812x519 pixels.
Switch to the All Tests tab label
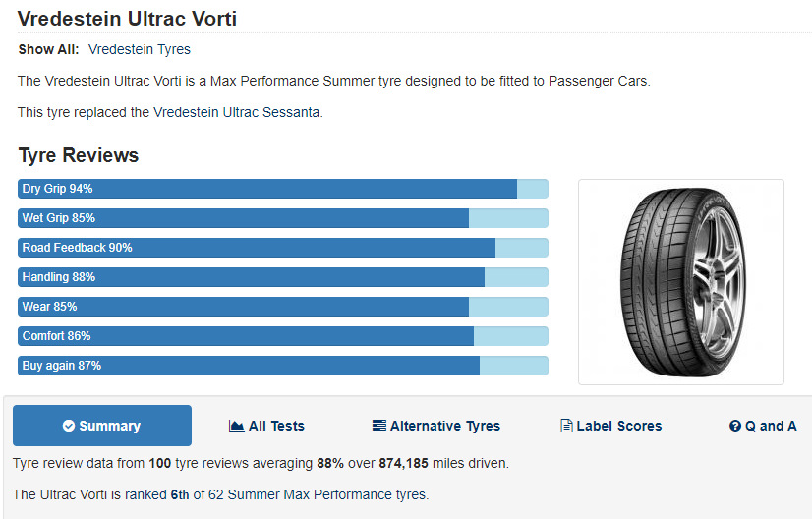[276, 426]
